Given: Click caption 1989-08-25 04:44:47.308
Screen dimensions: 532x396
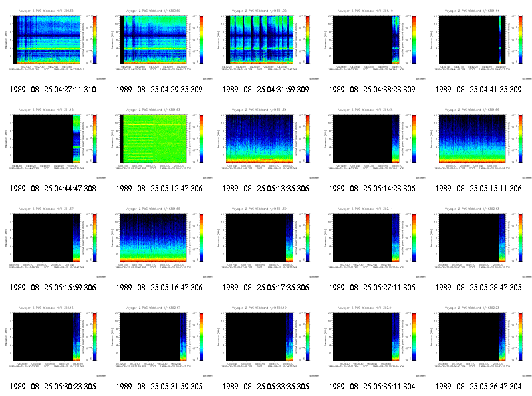Looking at the screenshot, I should tap(53, 189).
